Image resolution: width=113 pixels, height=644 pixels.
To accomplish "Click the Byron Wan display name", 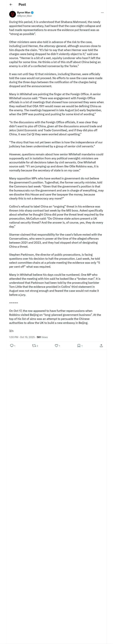I will pyautogui.click(x=24, y=13).
